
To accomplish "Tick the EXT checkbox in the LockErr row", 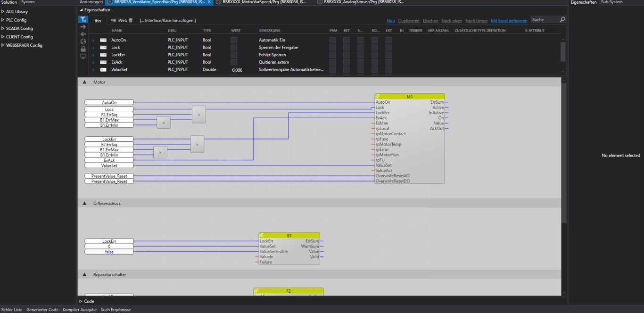I will coord(388,55).
